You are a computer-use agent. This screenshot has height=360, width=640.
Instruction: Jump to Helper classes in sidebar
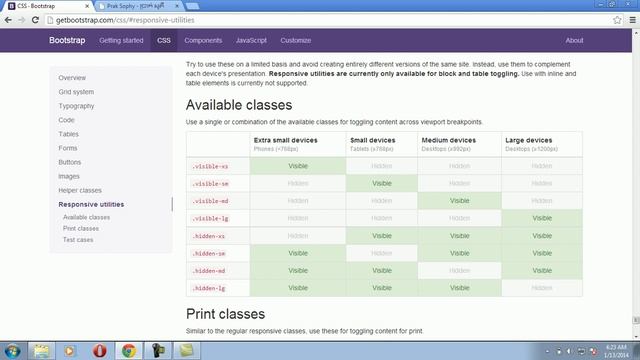tap(80, 190)
